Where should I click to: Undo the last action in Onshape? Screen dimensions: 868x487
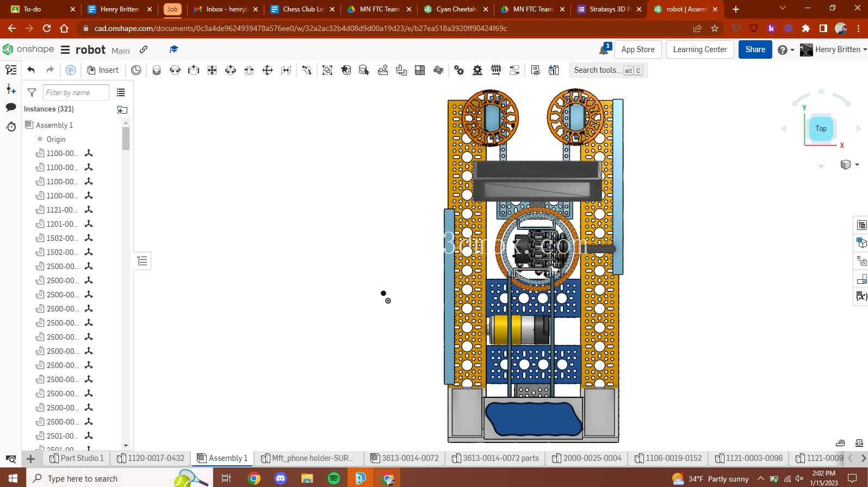(31, 70)
